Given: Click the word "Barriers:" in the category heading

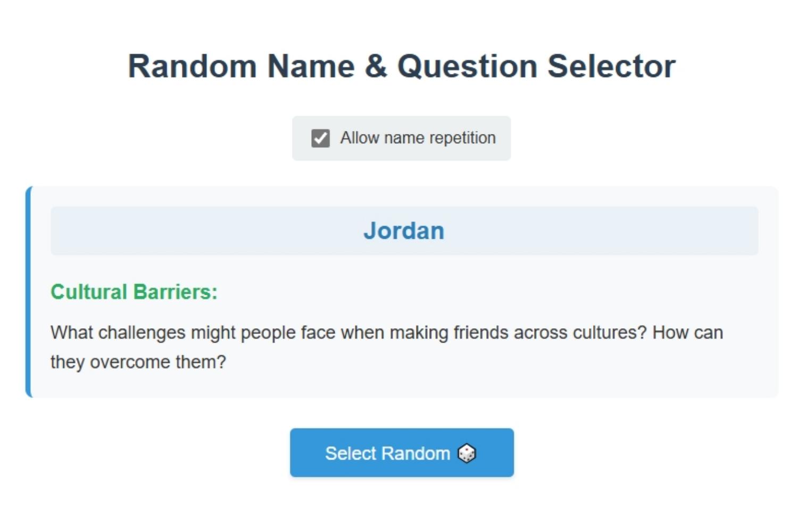Looking at the screenshot, I should 175,292.
